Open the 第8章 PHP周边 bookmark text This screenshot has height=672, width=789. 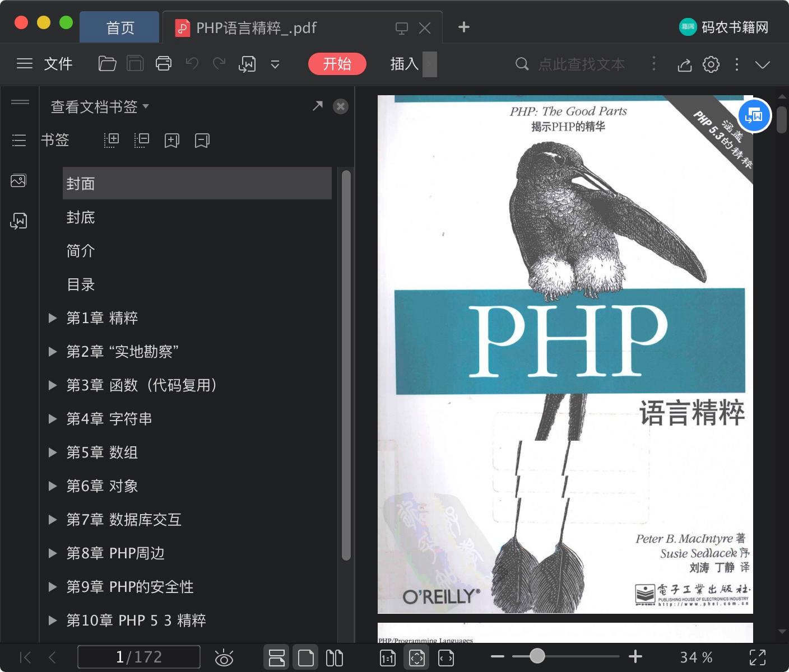[115, 553]
